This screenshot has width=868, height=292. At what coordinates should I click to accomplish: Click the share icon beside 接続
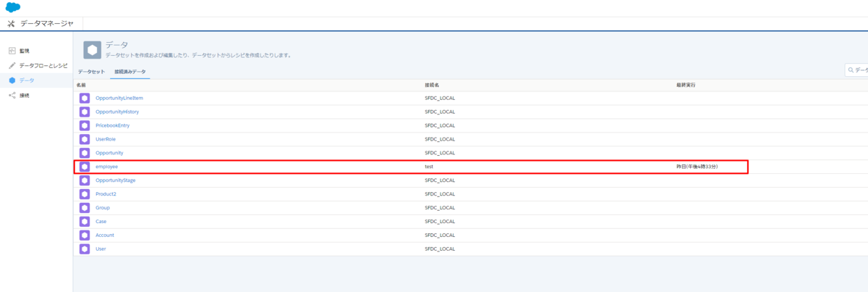pyautogui.click(x=12, y=96)
